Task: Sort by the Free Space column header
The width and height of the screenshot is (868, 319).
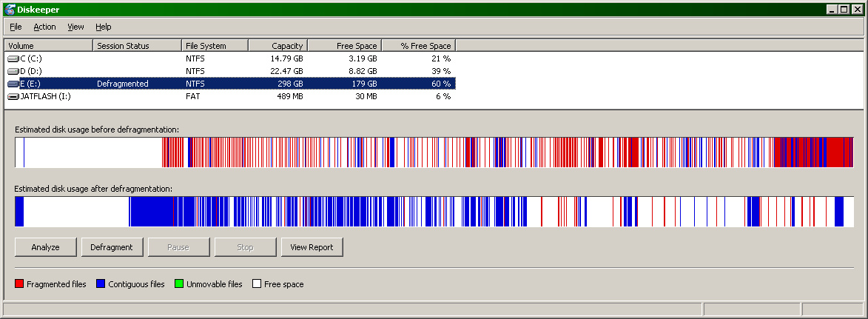Action: point(344,45)
